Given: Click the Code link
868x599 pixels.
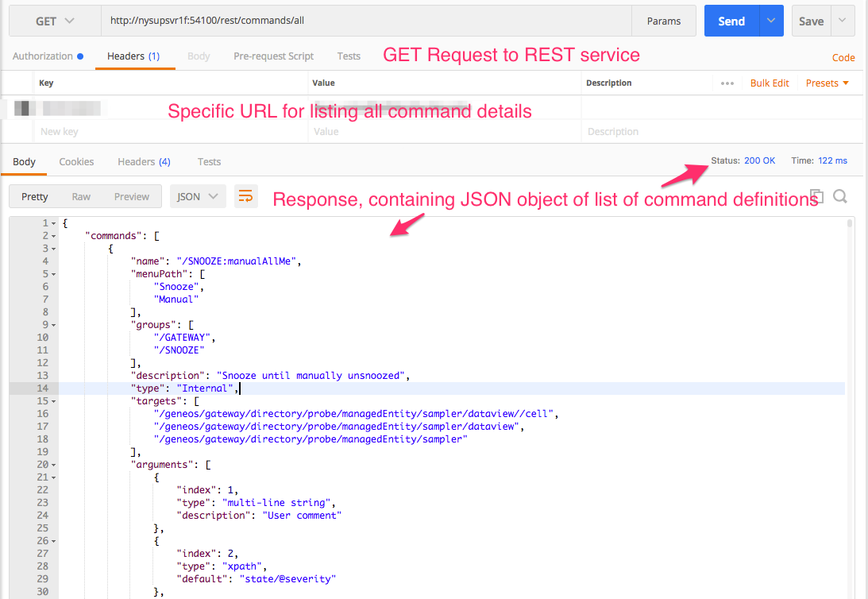Looking at the screenshot, I should [843, 57].
